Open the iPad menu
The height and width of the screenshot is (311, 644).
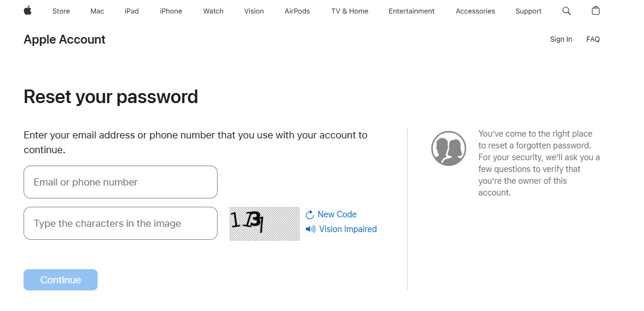pos(132,11)
